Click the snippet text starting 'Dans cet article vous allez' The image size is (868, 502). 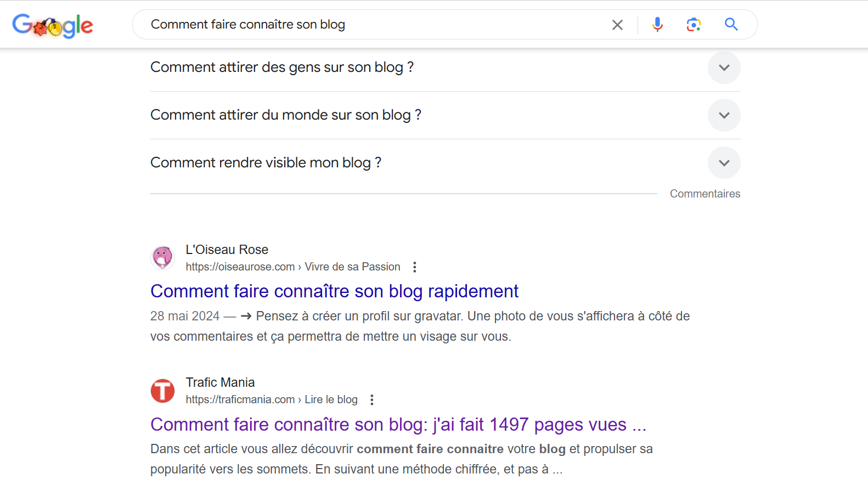[402, 459]
